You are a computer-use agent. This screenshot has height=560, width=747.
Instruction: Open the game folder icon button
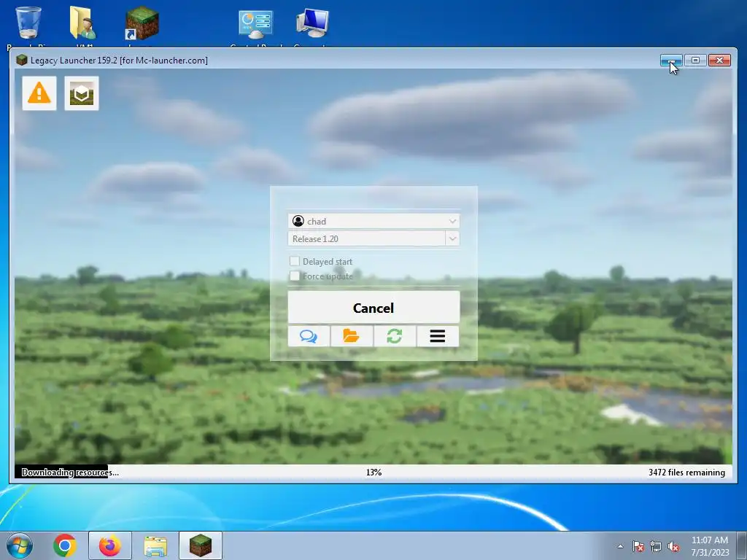[x=352, y=336]
